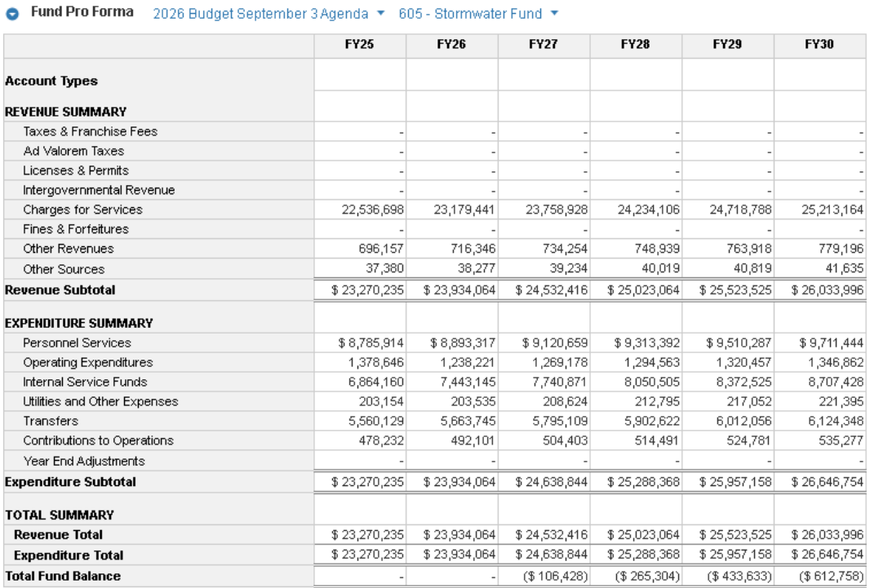Select the EXPENDITURE SUMMARY section heading

tap(78, 323)
